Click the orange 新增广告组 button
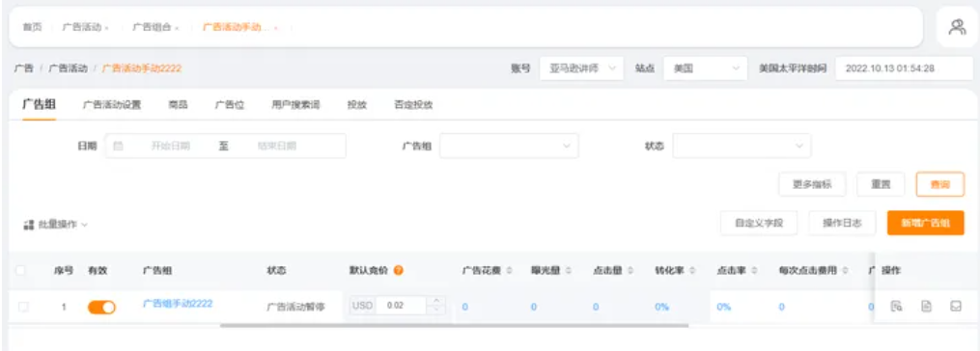The height and width of the screenshot is (351, 980). (x=926, y=223)
